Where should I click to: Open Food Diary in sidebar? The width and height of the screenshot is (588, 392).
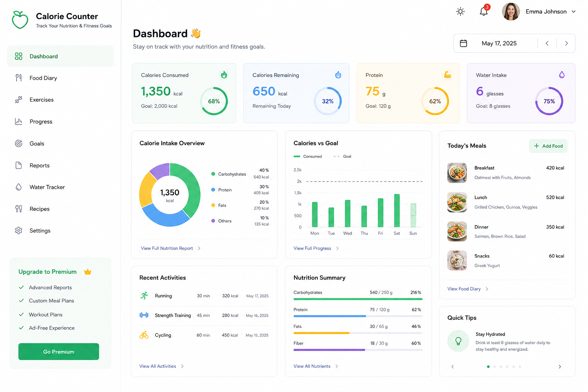coord(60,78)
